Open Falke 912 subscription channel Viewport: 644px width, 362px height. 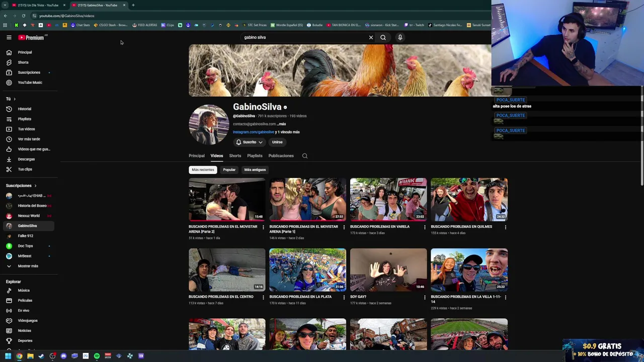[x=28, y=236]
